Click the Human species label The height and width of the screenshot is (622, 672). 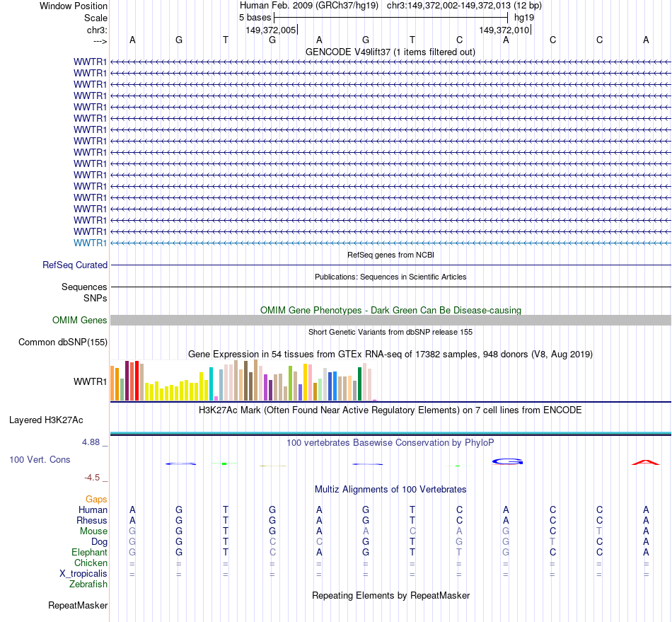tap(93, 509)
